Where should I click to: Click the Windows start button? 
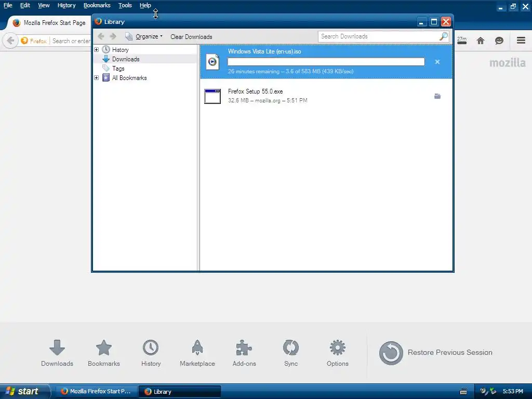[x=25, y=391]
